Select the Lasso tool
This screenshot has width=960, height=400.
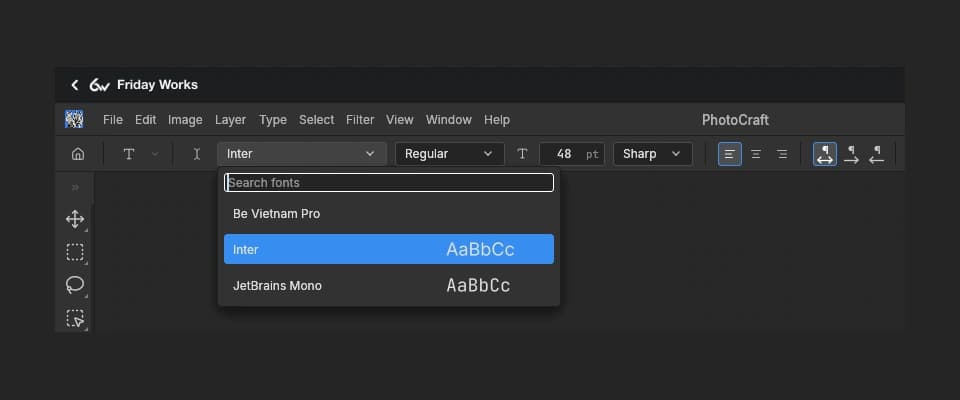pos(75,285)
